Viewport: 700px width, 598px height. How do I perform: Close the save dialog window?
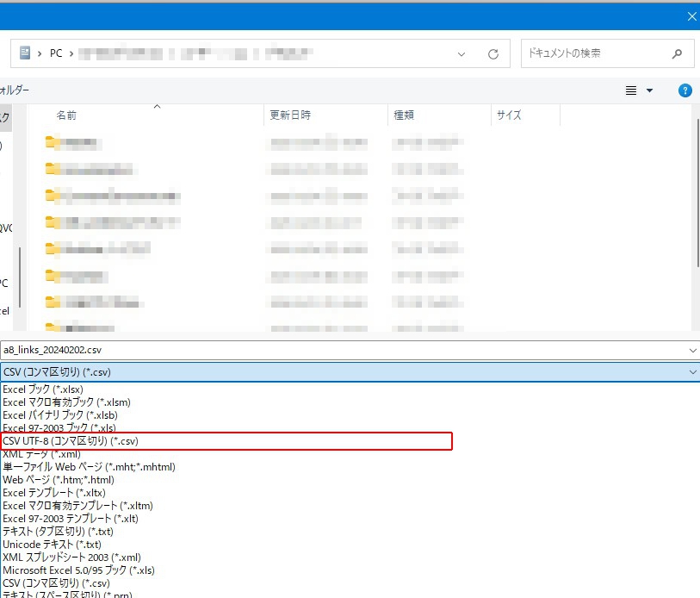(x=691, y=16)
